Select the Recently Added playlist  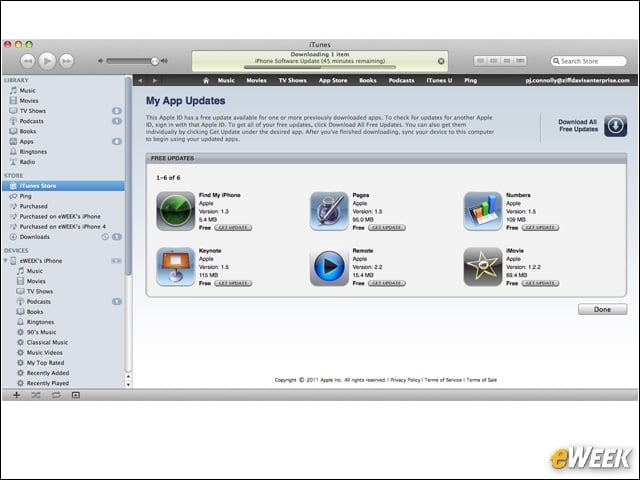pyautogui.click(x=63, y=373)
